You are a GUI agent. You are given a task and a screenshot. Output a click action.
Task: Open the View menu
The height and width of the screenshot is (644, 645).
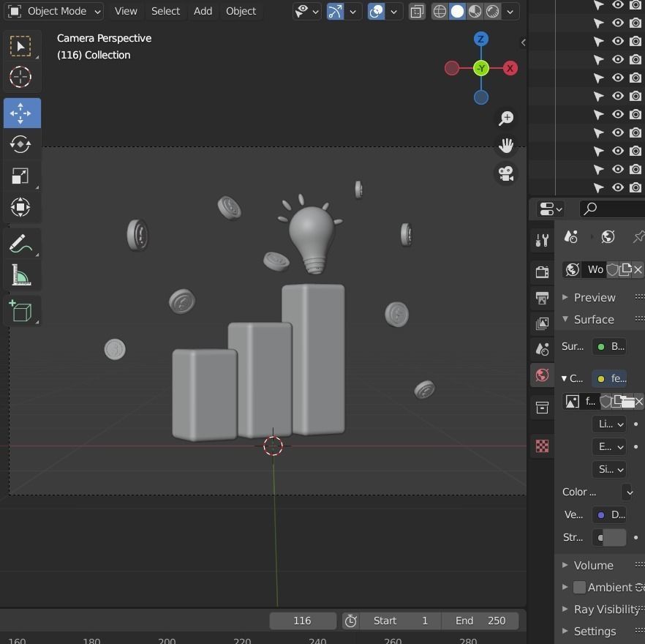pos(126,12)
